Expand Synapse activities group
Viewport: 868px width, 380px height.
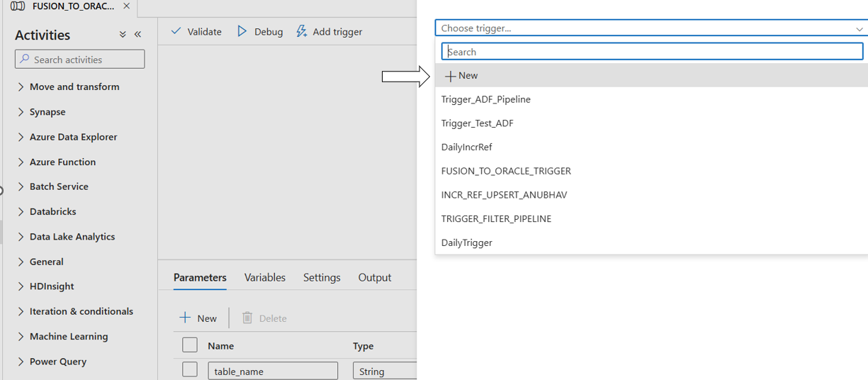pos(47,112)
